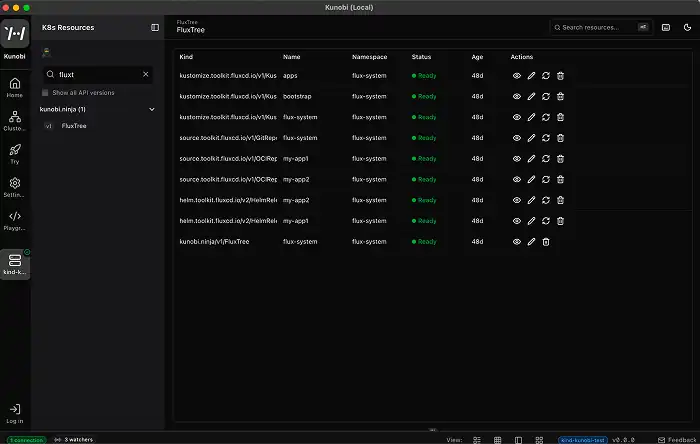The image size is (700, 444).
Task: Click the Ready status of bootstrap row
Action: [x=424, y=96]
